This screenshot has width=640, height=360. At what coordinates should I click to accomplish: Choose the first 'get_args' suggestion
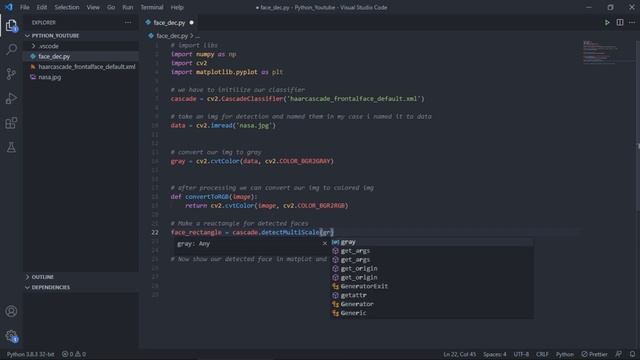[432, 251]
